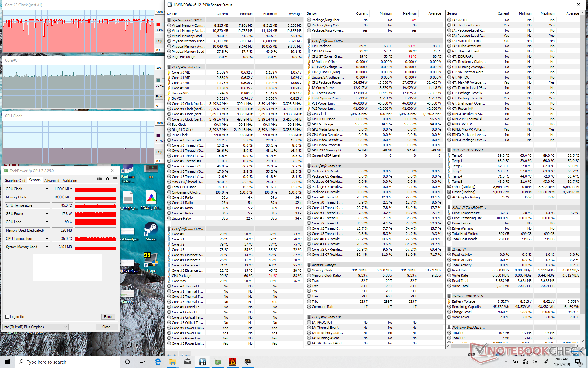The image size is (588, 368).
Task: Expand the CPU Temperature sensor dropdown
Action: tap(47, 239)
